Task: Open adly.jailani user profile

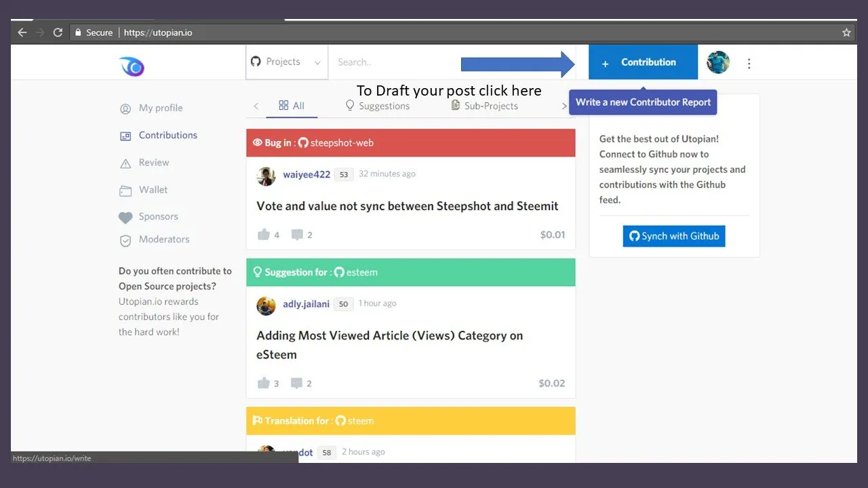Action: click(x=306, y=304)
